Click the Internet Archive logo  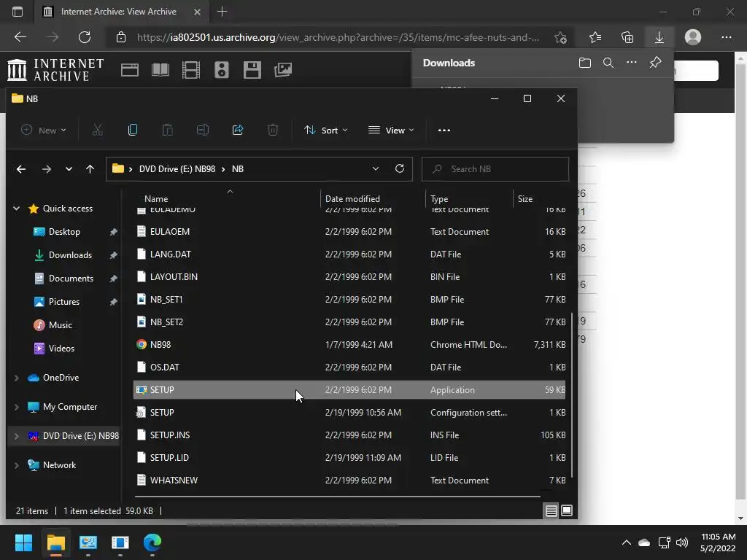[x=55, y=70]
